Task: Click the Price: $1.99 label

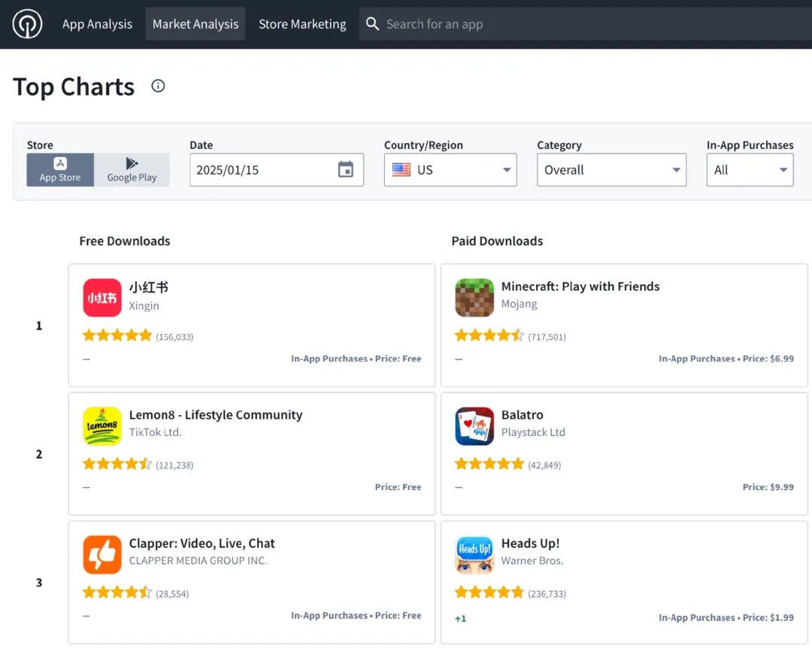Action: [x=768, y=617]
